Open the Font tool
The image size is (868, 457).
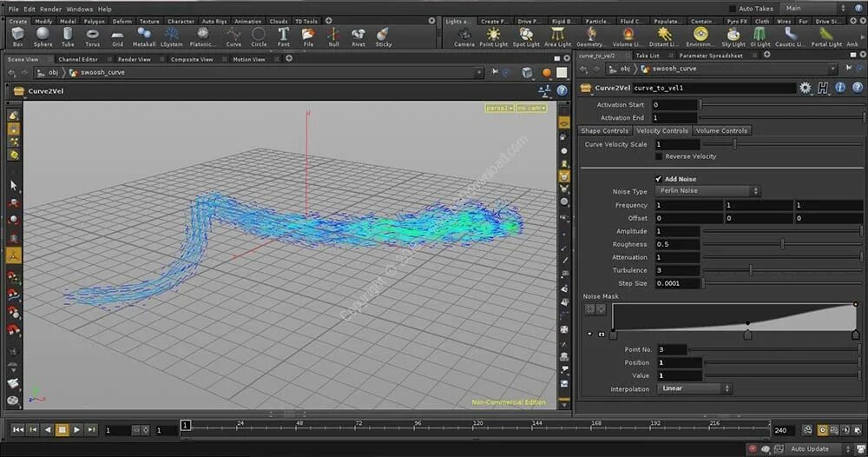click(284, 37)
